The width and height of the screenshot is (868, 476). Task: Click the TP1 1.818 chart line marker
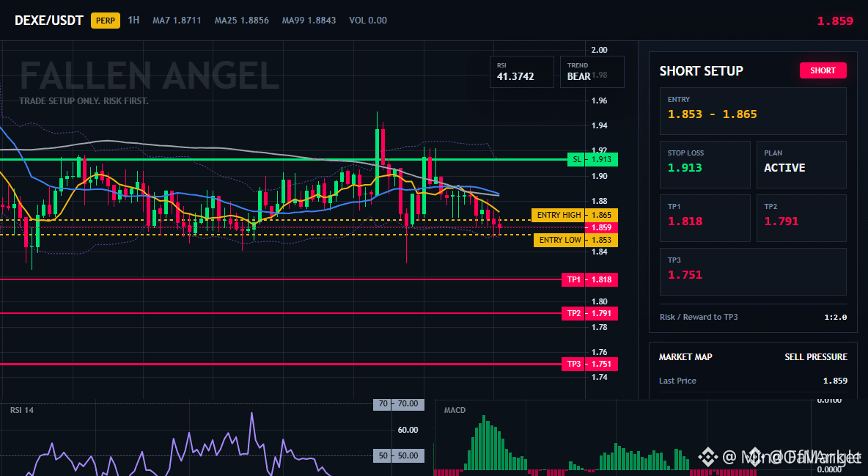click(x=589, y=280)
